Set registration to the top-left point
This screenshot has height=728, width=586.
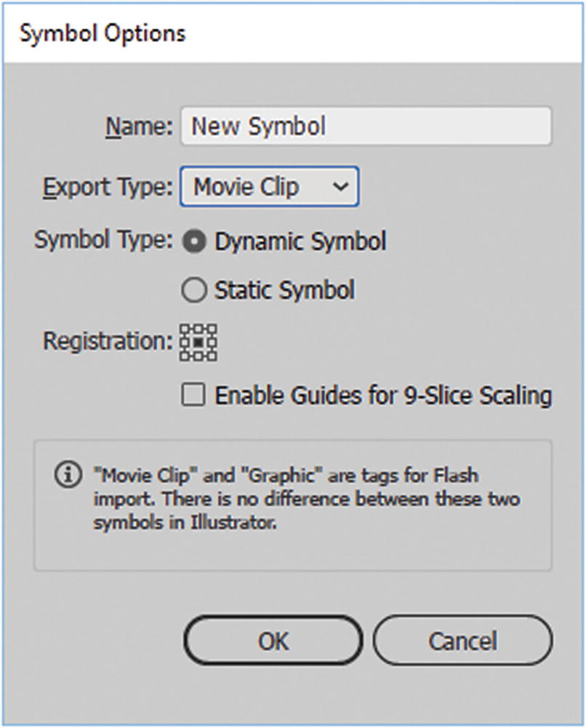(185, 329)
